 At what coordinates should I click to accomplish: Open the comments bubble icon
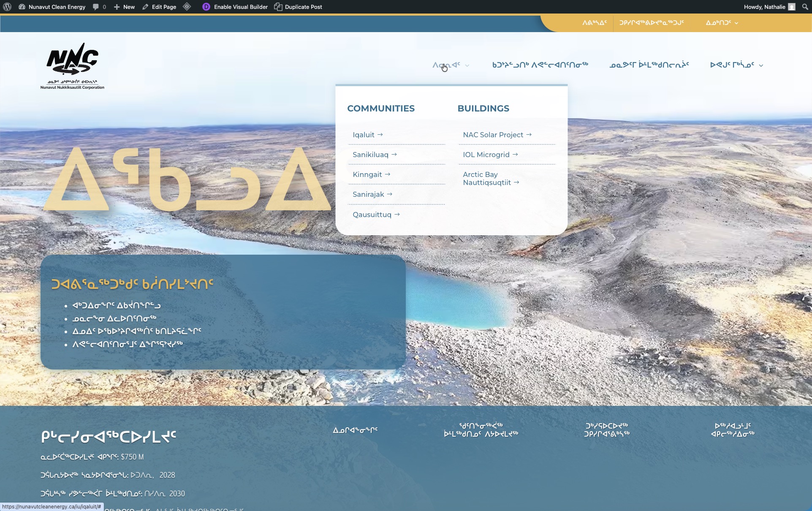[x=96, y=7]
